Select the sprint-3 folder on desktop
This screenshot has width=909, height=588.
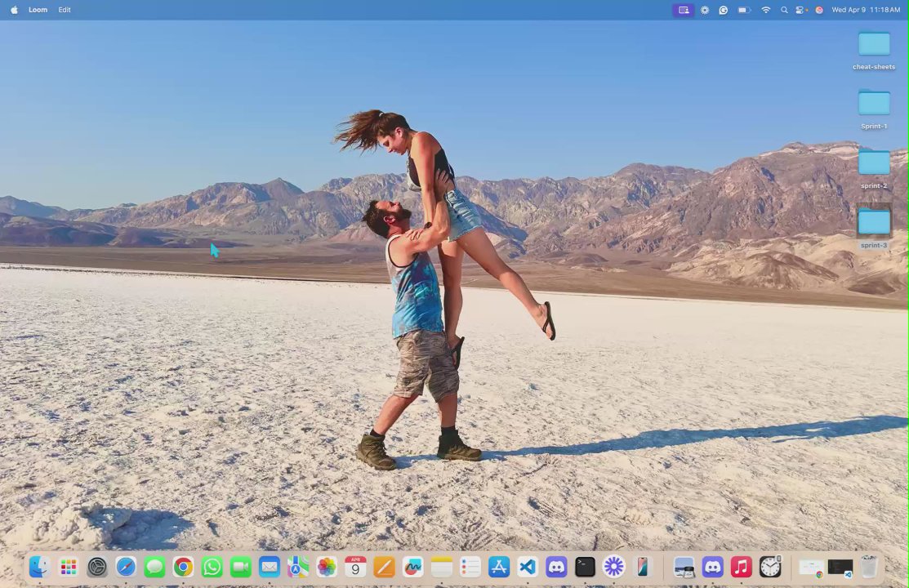point(873,222)
